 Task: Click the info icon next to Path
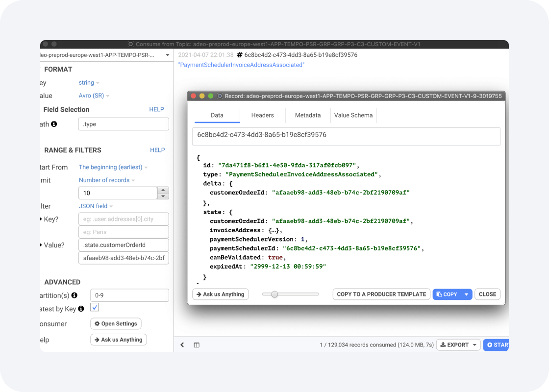pos(54,124)
